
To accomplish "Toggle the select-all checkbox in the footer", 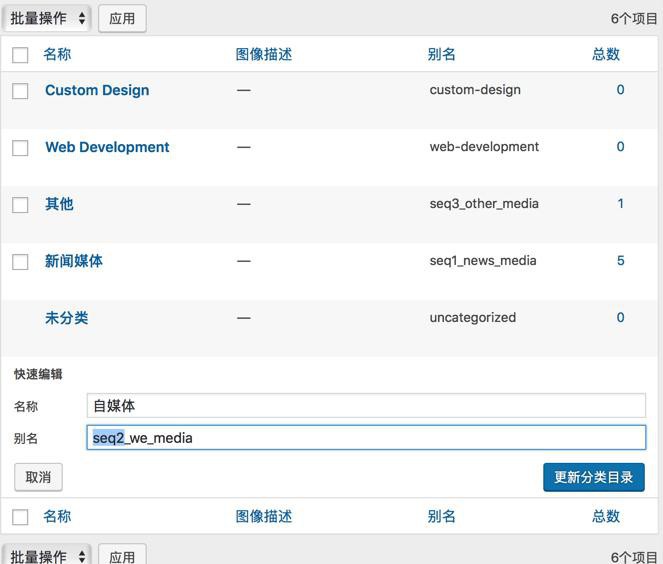I will (x=20, y=517).
